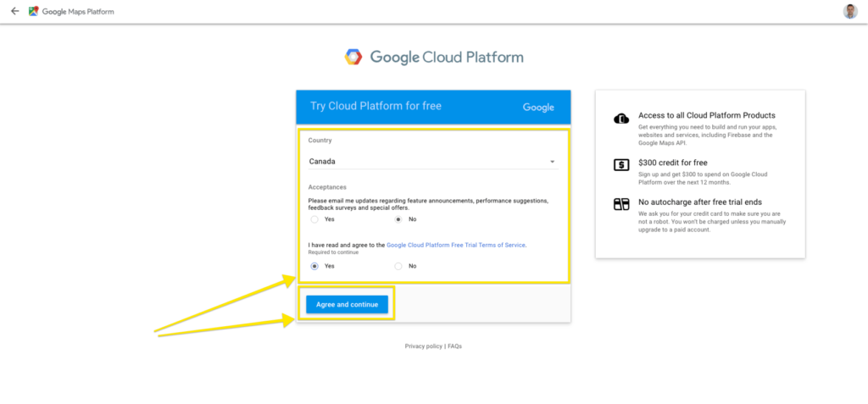Click the 'Access to all Cloud Platform Products' heading

click(x=706, y=116)
